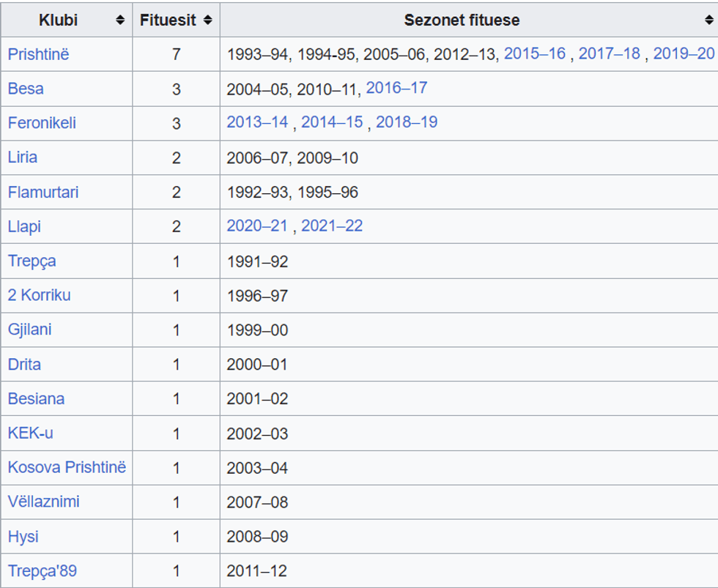Screen dimensions: 718x588
Task: Open the Vëllaznimi club link
Action: 44,502
